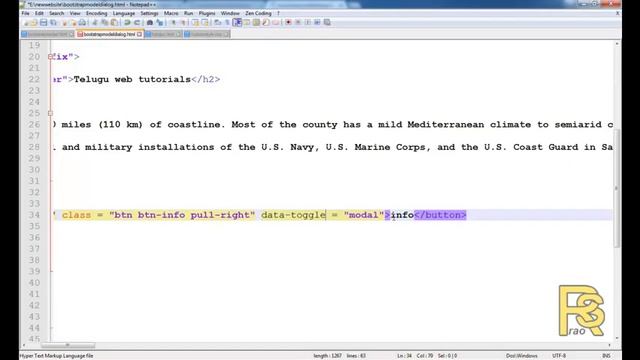Click the Replace toolbar icon
640x360 pixels.
click(160, 22)
